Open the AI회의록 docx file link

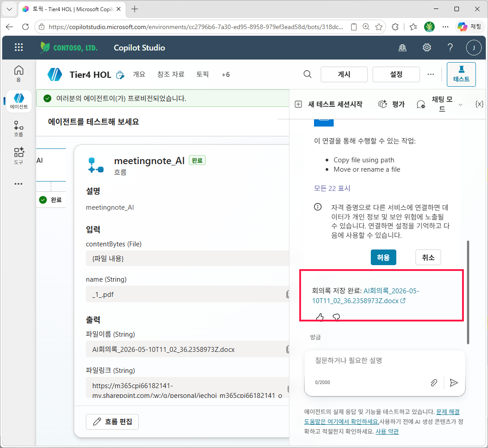click(366, 296)
